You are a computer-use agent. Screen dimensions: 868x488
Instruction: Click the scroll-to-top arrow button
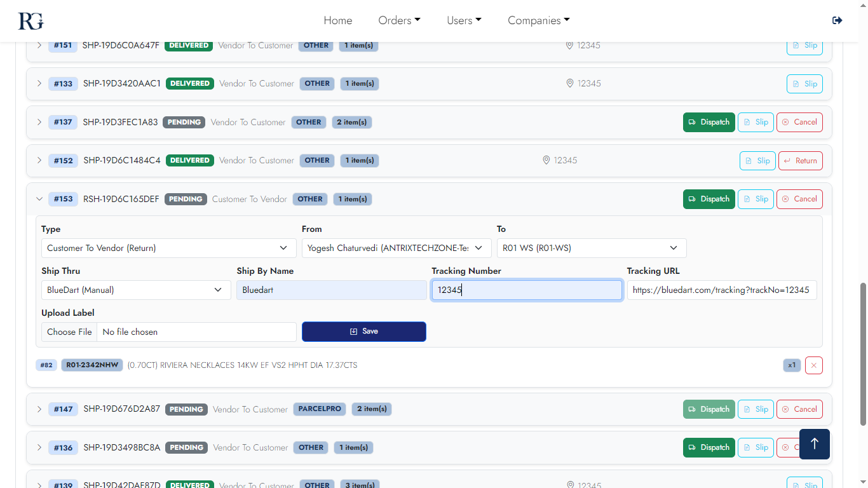814,444
